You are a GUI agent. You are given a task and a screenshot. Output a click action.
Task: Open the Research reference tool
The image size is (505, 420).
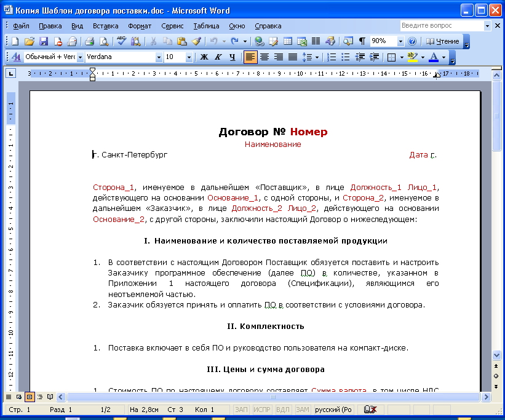135,41
